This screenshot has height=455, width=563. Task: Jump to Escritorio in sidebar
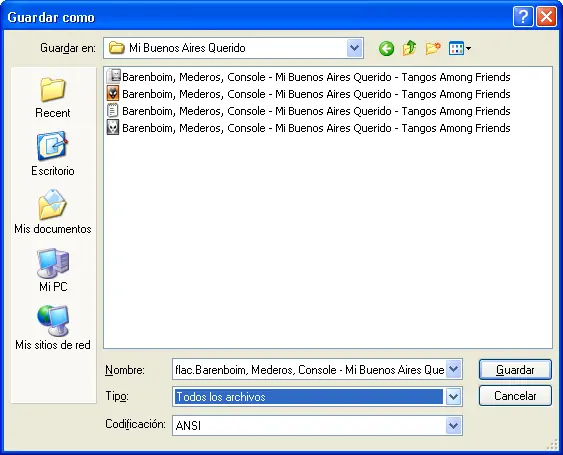[x=53, y=154]
